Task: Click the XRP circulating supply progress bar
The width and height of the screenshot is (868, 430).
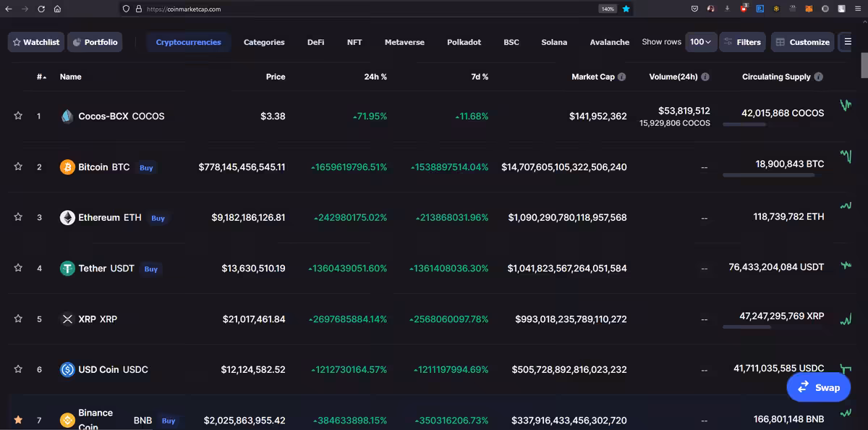Action: pos(746,327)
